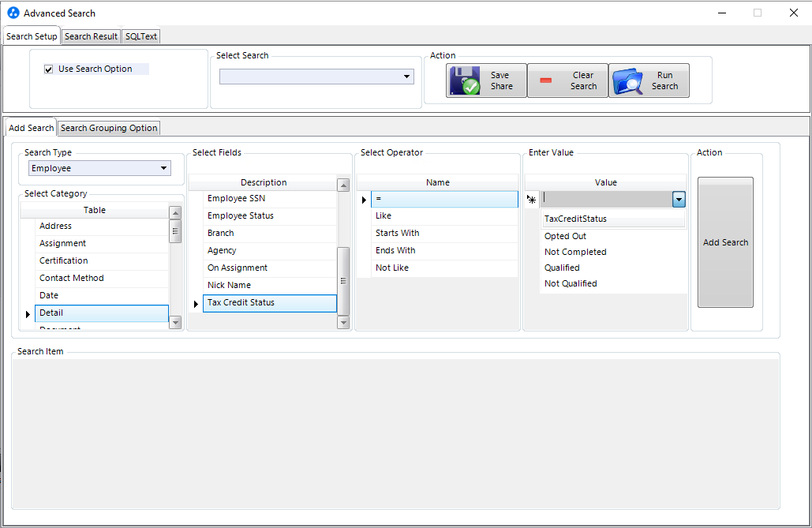The height and width of the screenshot is (528, 812).
Task: Click up arrow of Table list scrollbar
Action: [175, 212]
